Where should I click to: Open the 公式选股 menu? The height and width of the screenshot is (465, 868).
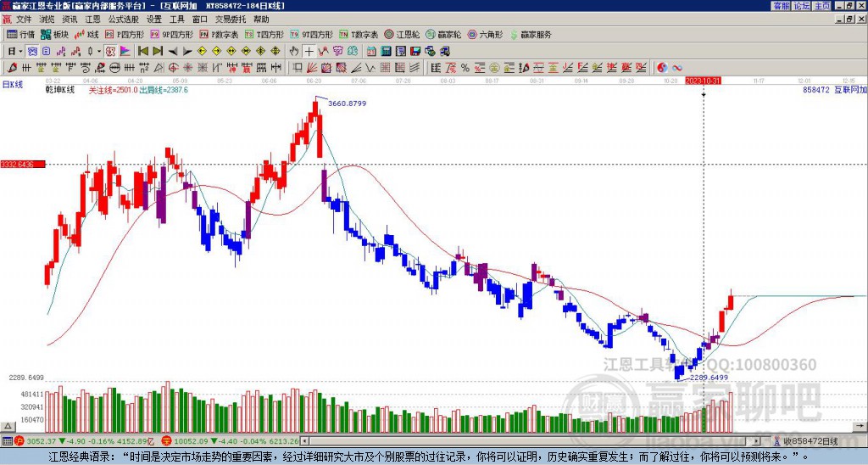pyautogui.click(x=124, y=20)
